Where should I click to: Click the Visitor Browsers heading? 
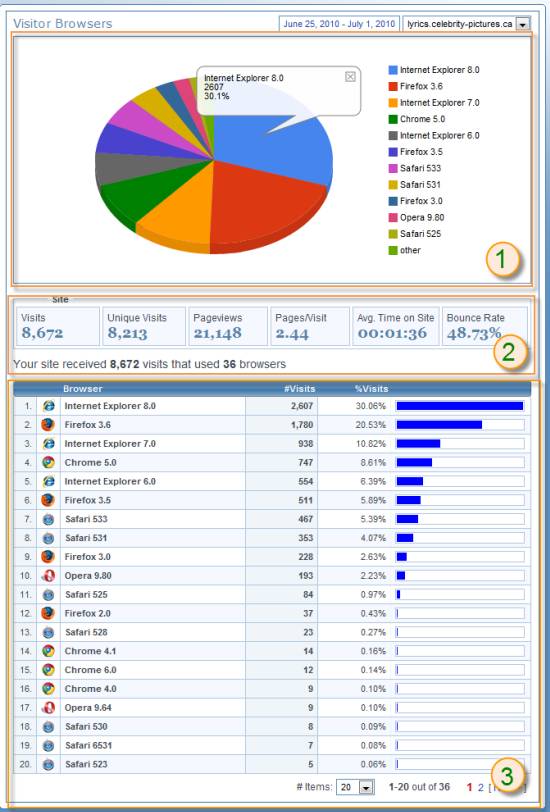click(63, 24)
